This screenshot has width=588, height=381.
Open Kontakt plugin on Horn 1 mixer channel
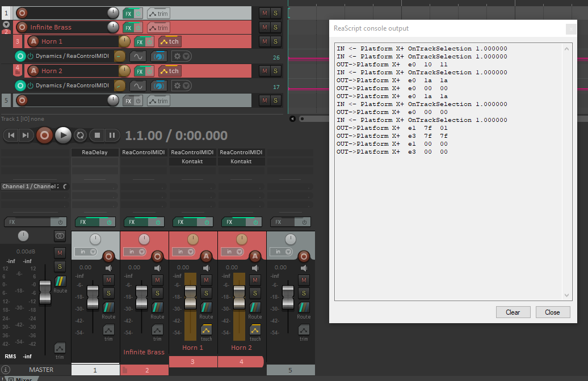click(192, 162)
